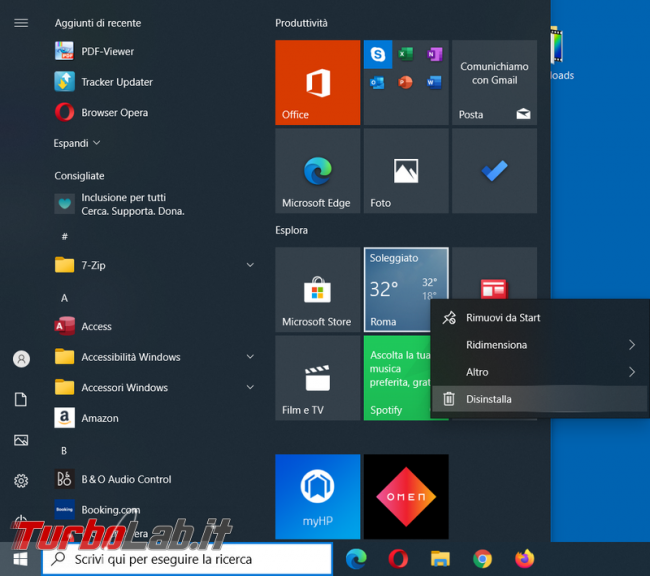The image size is (650, 576).
Task: Select Disinstalla in the context menu
Action: tap(539, 399)
